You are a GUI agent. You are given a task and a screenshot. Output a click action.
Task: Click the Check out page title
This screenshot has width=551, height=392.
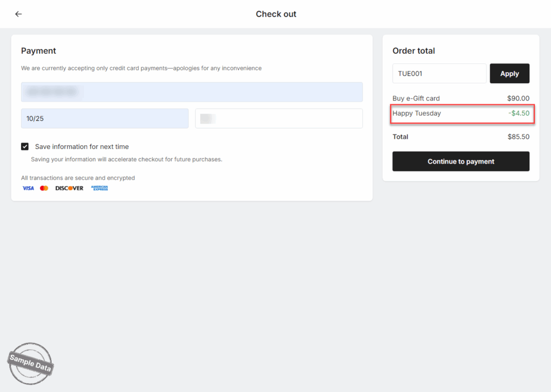[276, 14]
